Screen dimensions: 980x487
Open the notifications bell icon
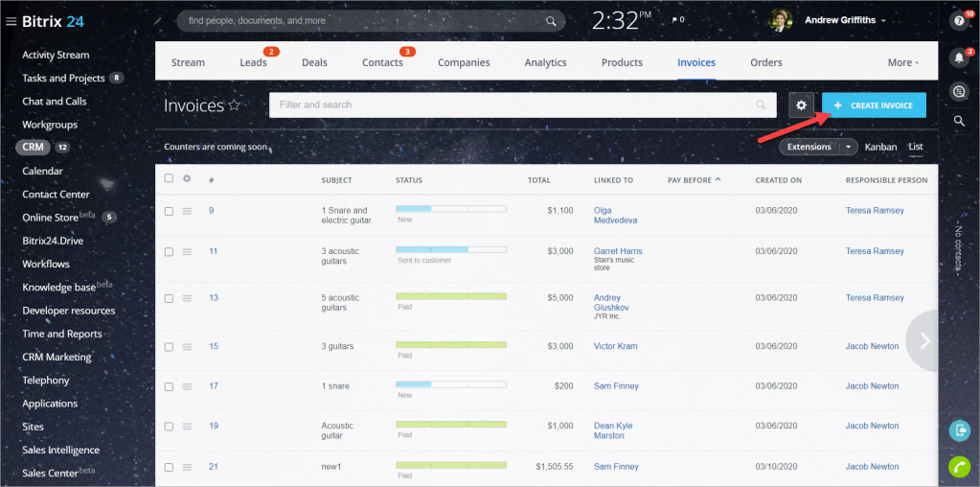point(959,58)
